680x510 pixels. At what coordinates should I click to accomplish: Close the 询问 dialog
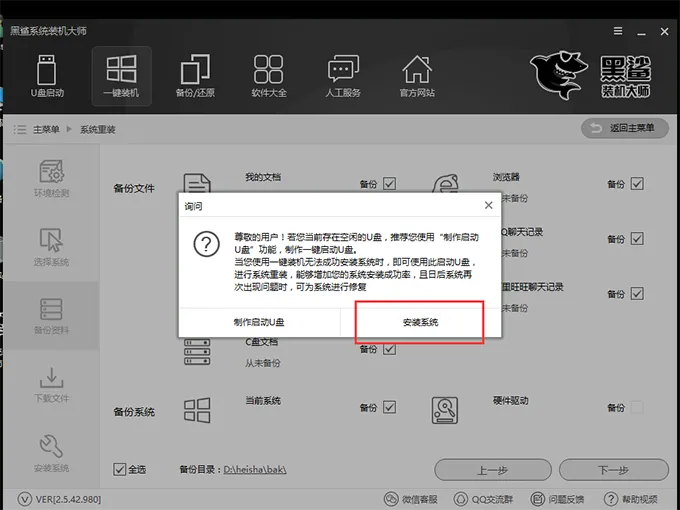488,205
